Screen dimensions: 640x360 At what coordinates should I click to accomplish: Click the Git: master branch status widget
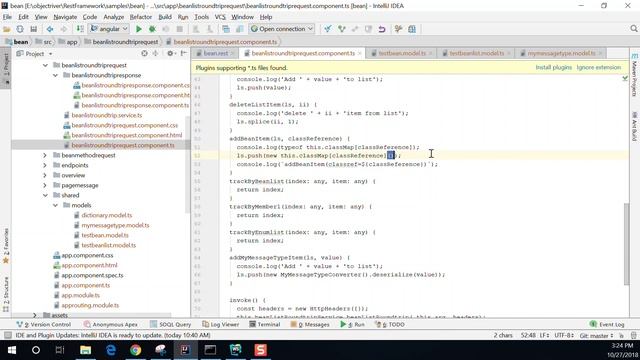click(x=596, y=336)
